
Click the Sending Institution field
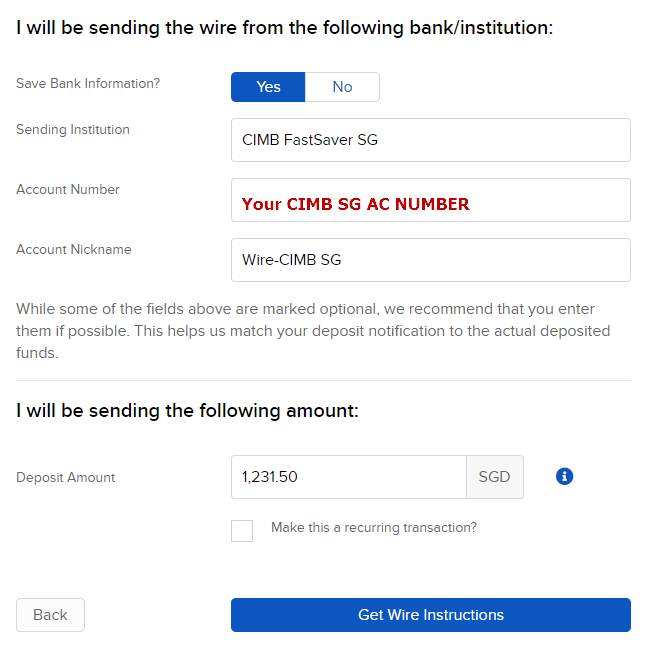click(431, 140)
